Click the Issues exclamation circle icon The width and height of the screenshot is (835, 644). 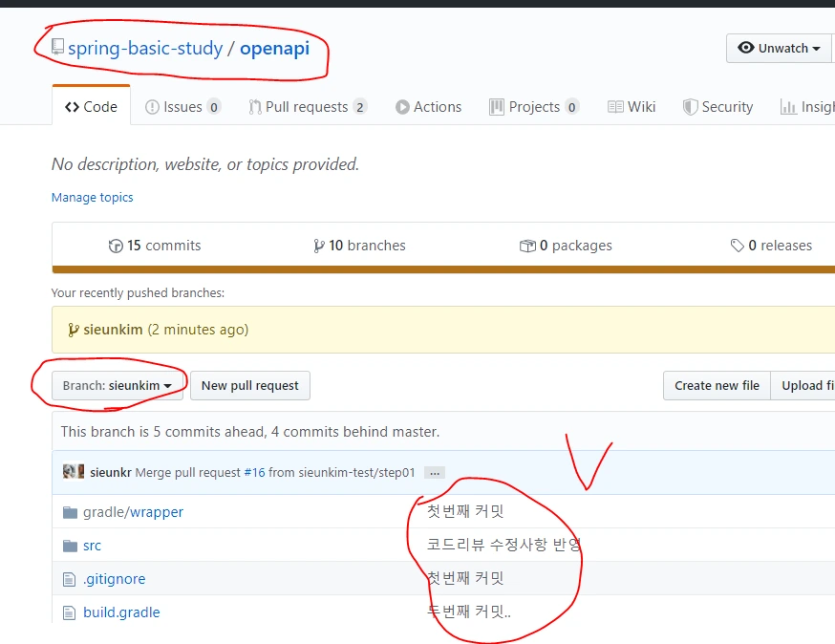[152, 107]
